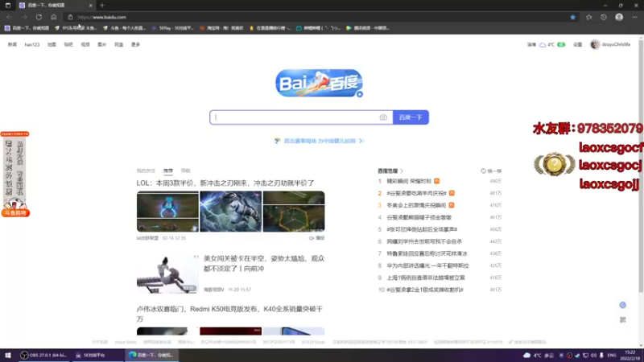The height and width of the screenshot is (362, 644).
Task: Play the 美女闯关 video thumbnail
Action: [x=167, y=274]
